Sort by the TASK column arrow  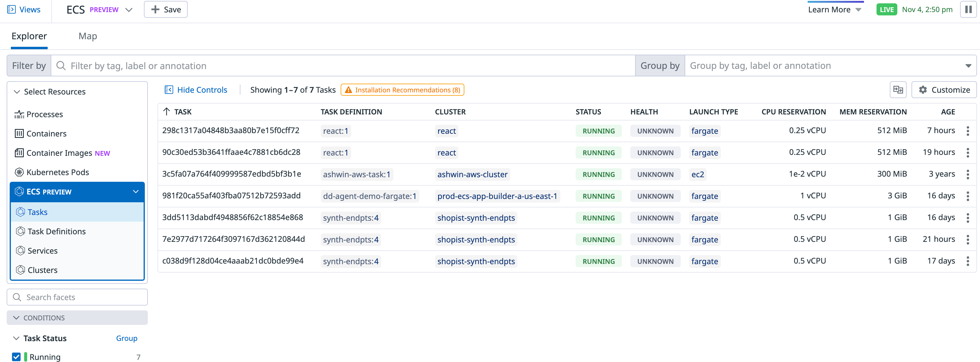[x=166, y=111]
